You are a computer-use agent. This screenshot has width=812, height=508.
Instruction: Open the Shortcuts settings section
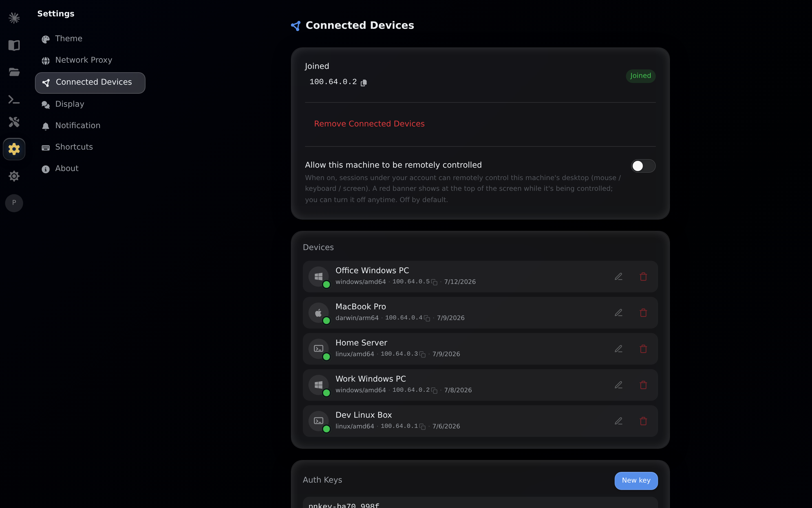pyautogui.click(x=90, y=147)
